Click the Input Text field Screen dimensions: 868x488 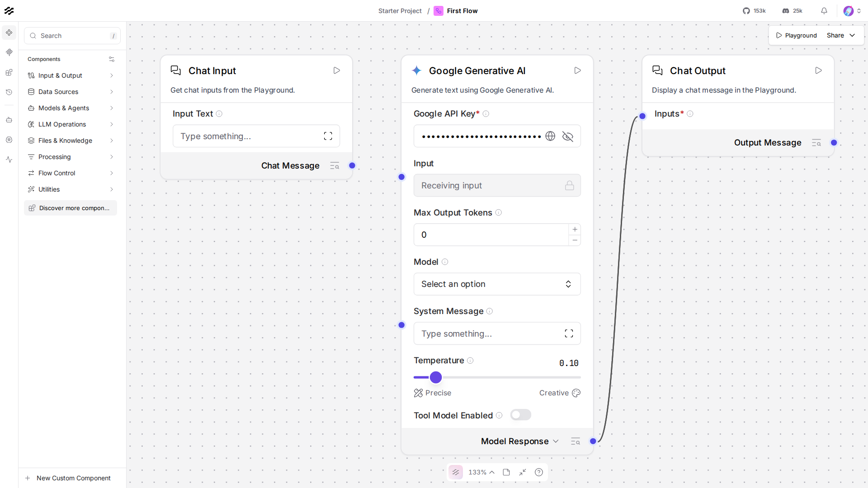coord(256,136)
